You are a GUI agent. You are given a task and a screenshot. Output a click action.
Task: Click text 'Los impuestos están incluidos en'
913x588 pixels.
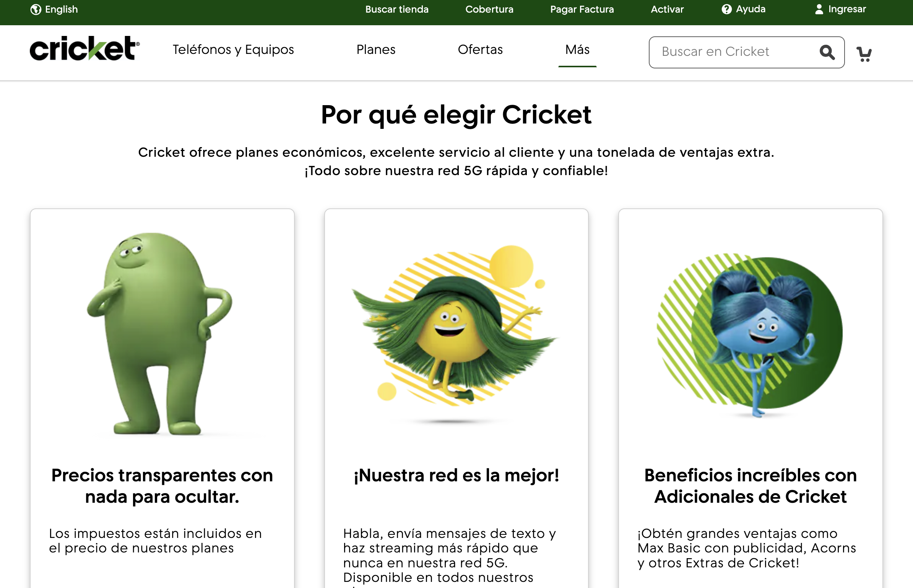tap(155, 533)
